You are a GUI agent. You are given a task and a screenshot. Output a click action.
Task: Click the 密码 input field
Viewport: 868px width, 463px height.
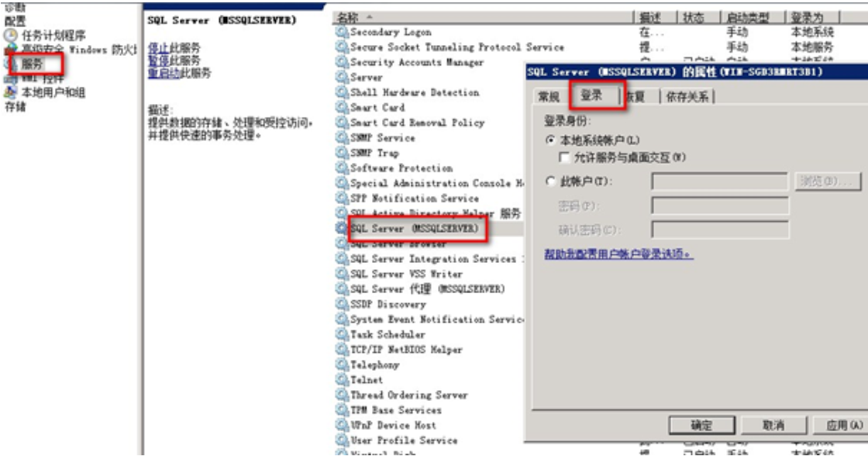tap(720, 206)
